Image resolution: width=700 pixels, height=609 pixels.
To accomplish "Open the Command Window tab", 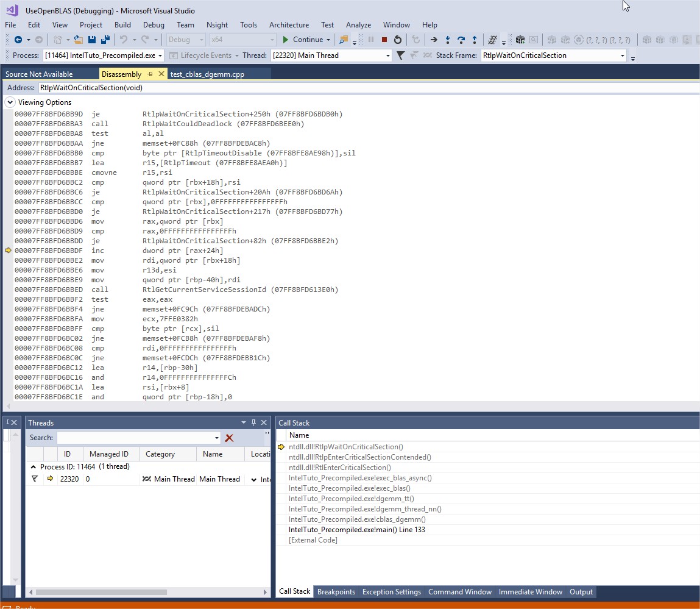I will (460, 592).
